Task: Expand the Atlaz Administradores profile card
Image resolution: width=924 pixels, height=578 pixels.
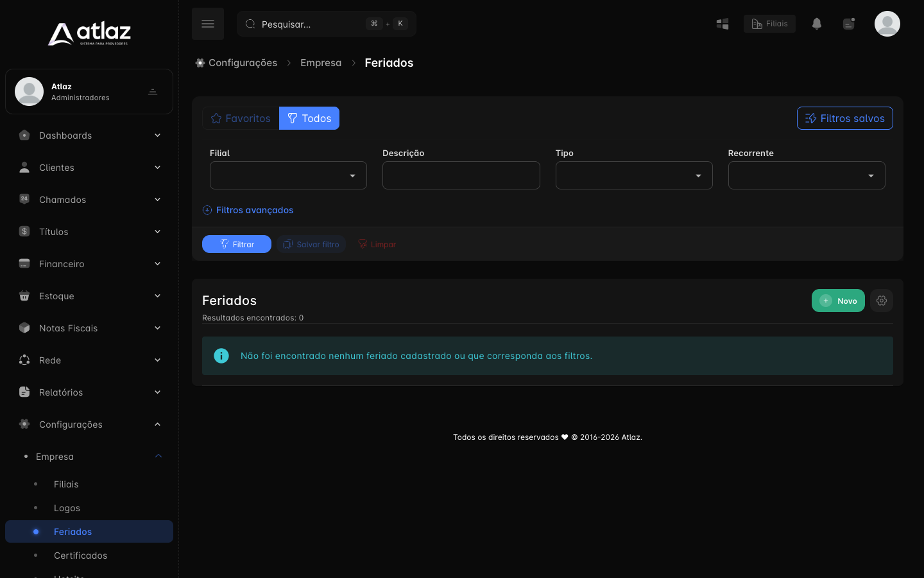Action: [x=89, y=92]
